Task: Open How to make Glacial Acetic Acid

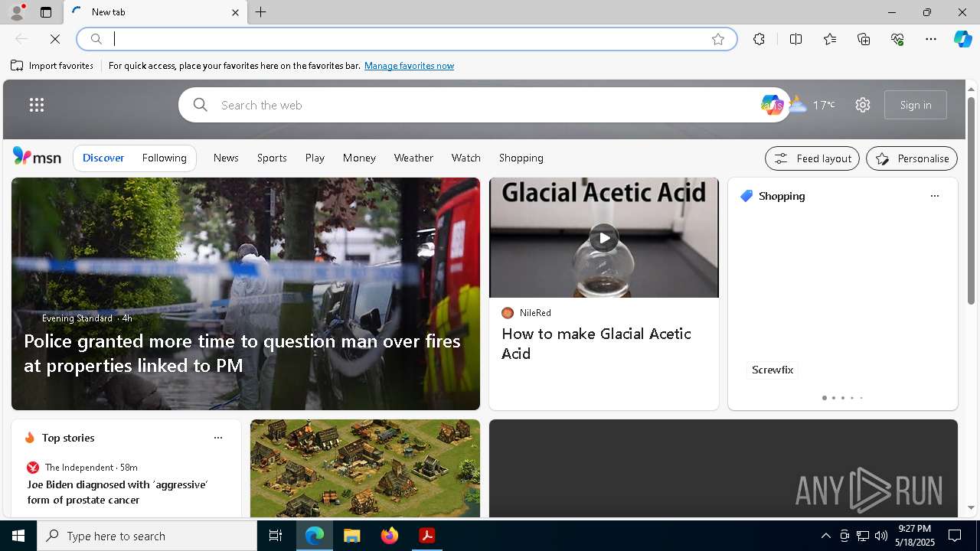Action: click(596, 344)
